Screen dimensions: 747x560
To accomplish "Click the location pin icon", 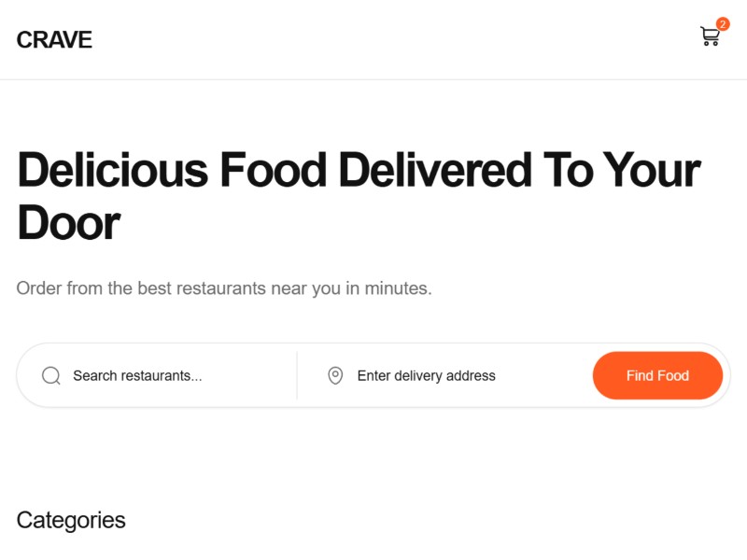I will [335, 375].
